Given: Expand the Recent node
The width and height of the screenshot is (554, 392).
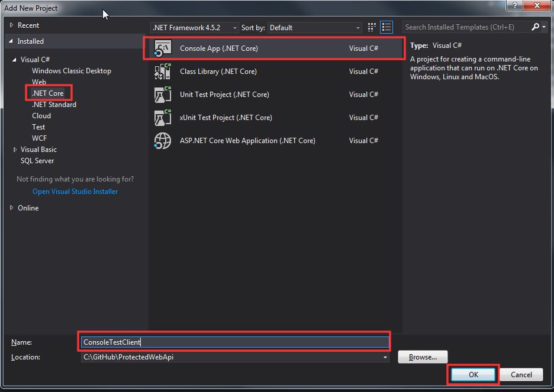Looking at the screenshot, I should (x=11, y=25).
